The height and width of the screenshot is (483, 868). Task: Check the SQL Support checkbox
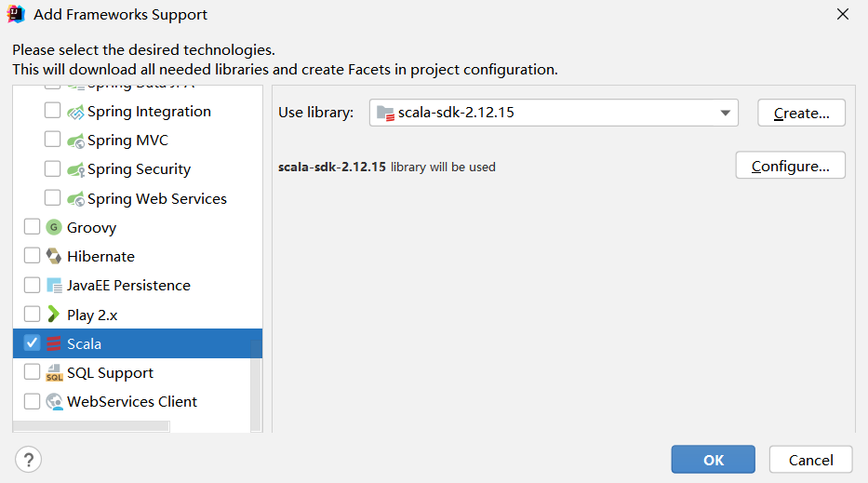(x=33, y=371)
